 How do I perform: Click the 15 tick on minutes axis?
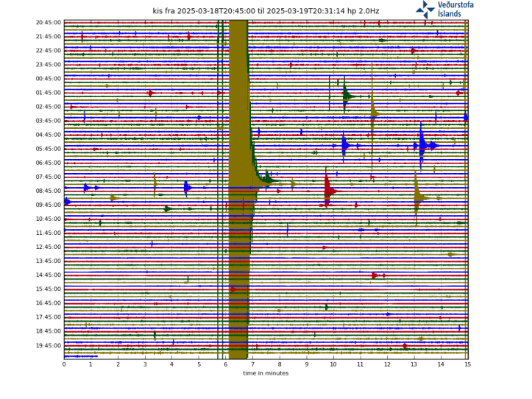tap(467, 364)
